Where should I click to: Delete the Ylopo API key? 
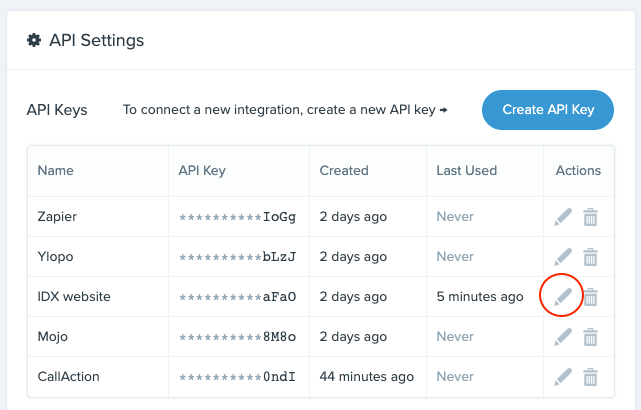point(590,257)
